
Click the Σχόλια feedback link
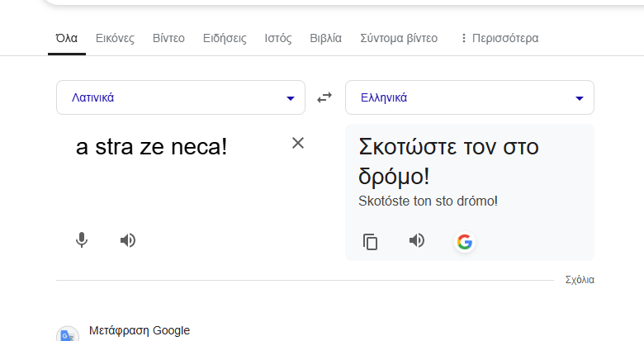click(580, 280)
